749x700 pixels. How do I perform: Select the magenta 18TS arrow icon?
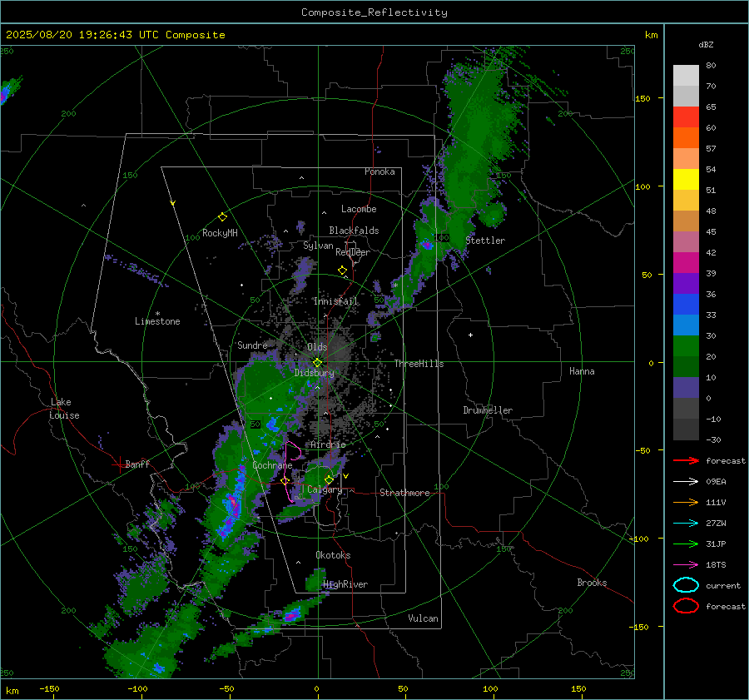coord(686,565)
